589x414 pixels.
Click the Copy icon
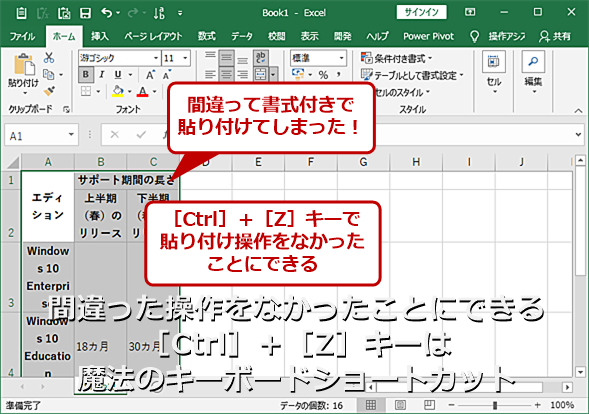[48, 74]
